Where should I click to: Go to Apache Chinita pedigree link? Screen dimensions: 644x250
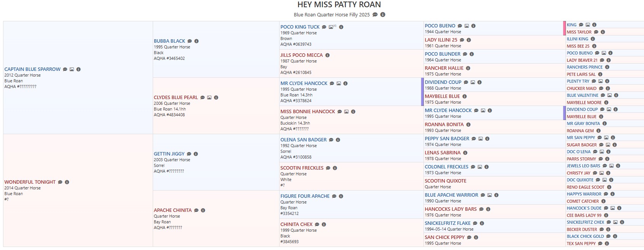(173, 210)
